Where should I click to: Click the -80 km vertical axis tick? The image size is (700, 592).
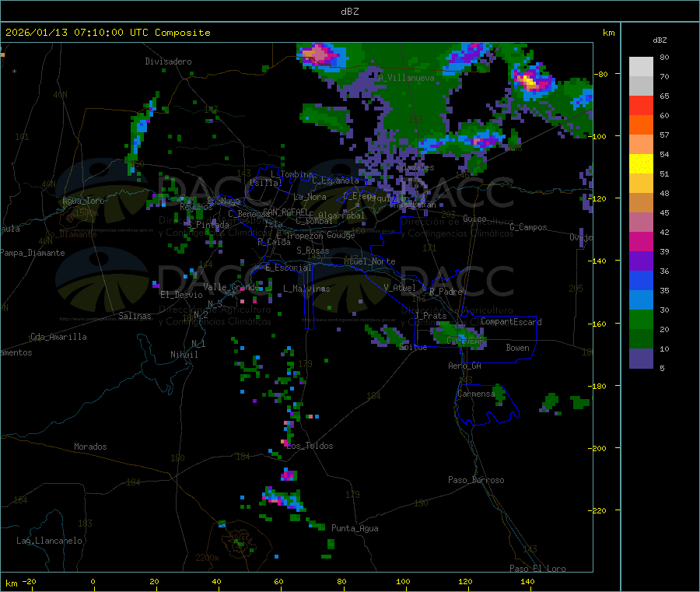600,74
